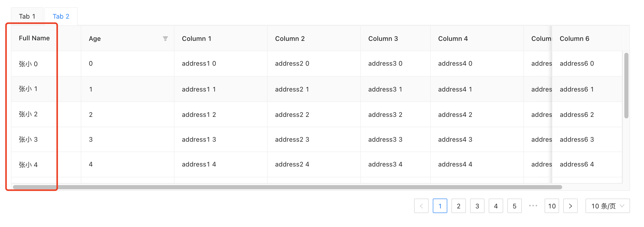Select the cell containing address6 4
Viewport: 644px width, 227px height.
577,164
